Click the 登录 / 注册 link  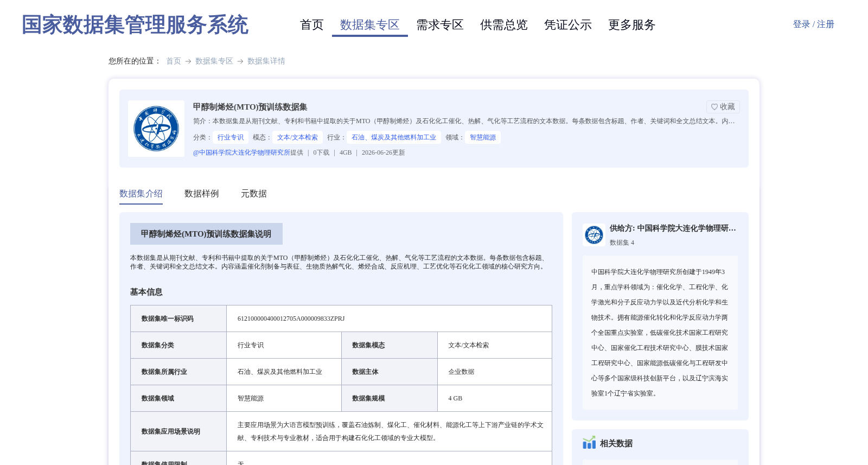tap(813, 24)
